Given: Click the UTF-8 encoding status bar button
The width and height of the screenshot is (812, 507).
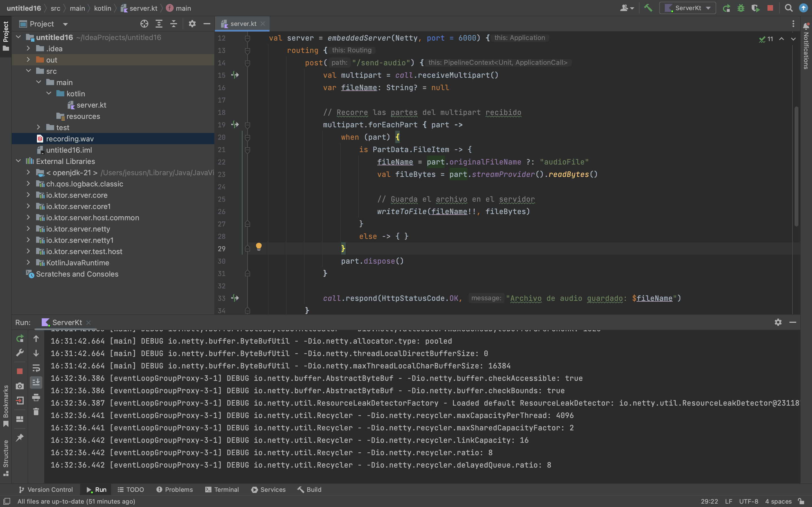Looking at the screenshot, I should point(748,501).
